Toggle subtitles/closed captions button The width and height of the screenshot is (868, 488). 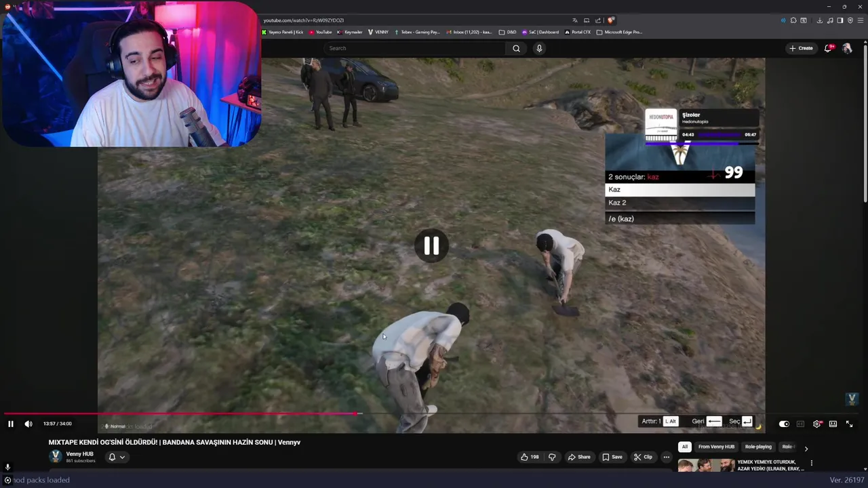pos(800,424)
